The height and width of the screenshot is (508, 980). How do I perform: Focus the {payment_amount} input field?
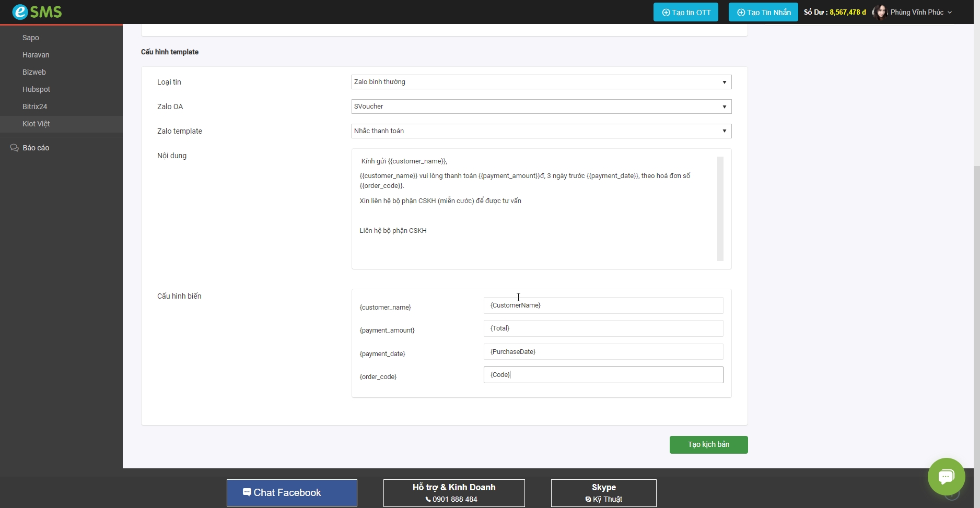(603, 328)
